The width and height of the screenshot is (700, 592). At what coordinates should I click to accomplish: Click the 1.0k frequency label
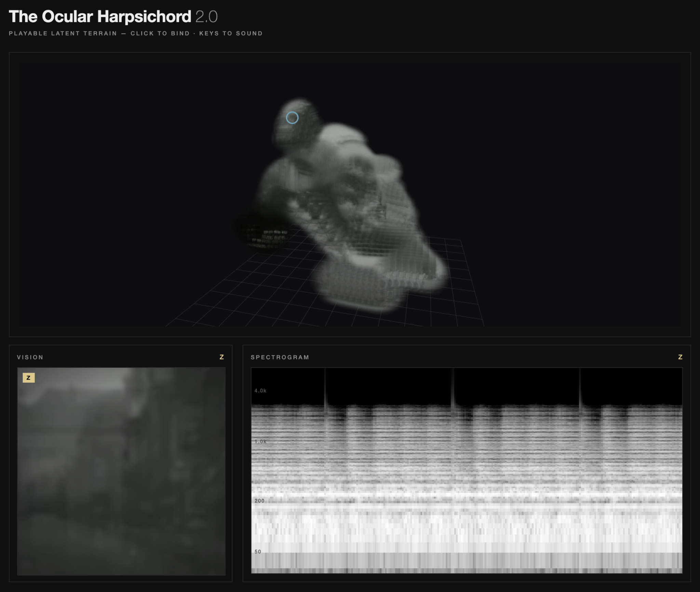260,441
